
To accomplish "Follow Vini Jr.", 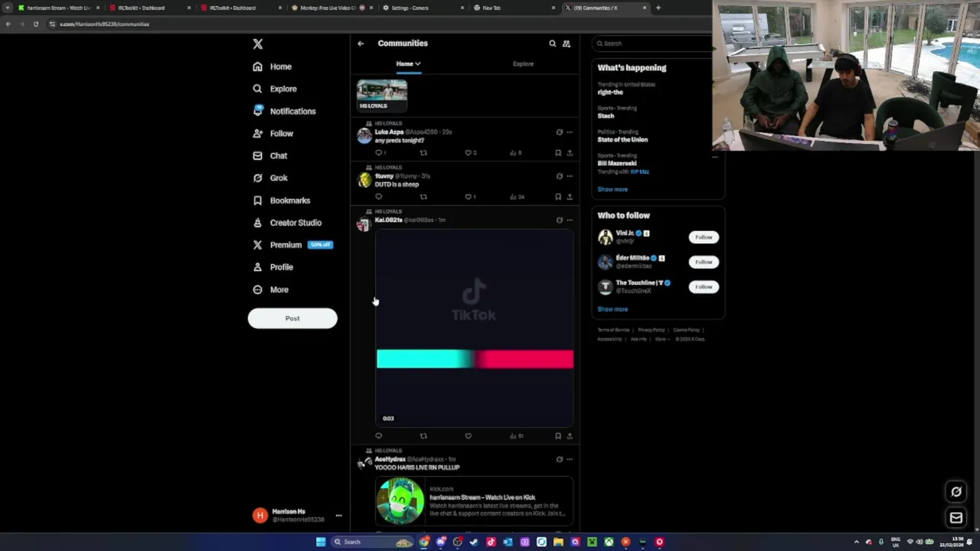I will tap(704, 237).
